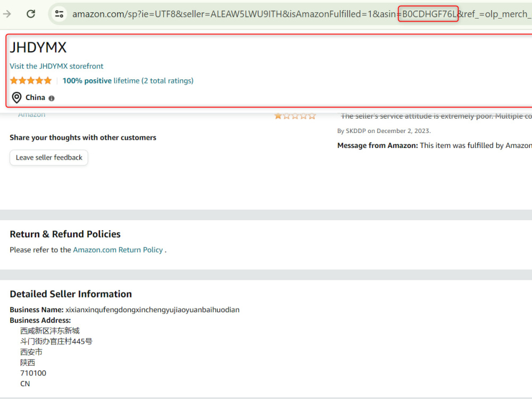Viewport: 532px width, 399px height.
Task: Click the address line 西安市
Action: tap(31, 352)
